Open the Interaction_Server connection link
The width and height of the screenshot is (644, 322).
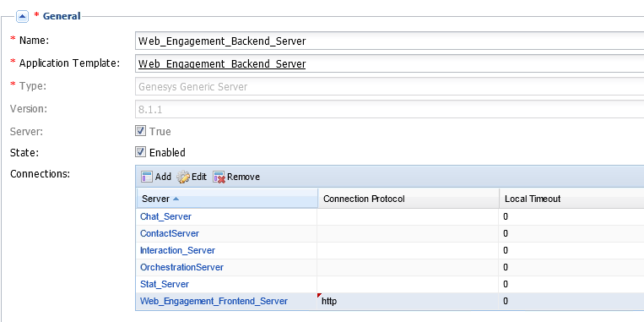tap(177, 250)
